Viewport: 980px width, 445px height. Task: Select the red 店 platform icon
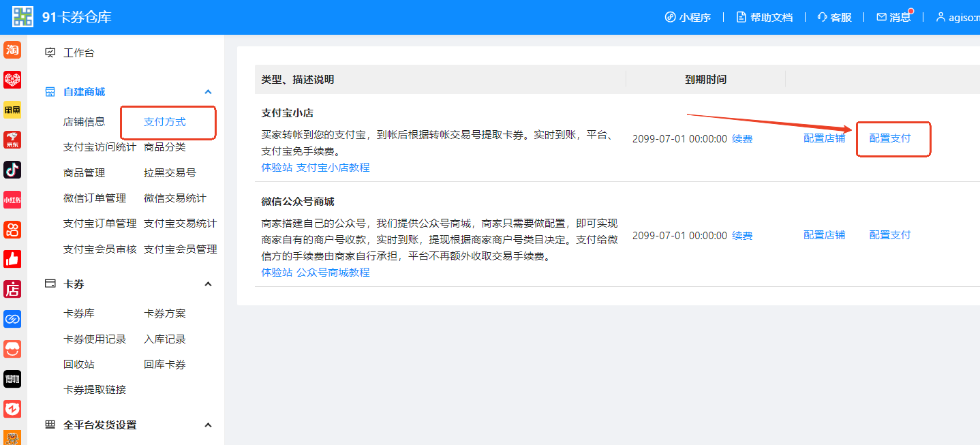click(x=12, y=289)
